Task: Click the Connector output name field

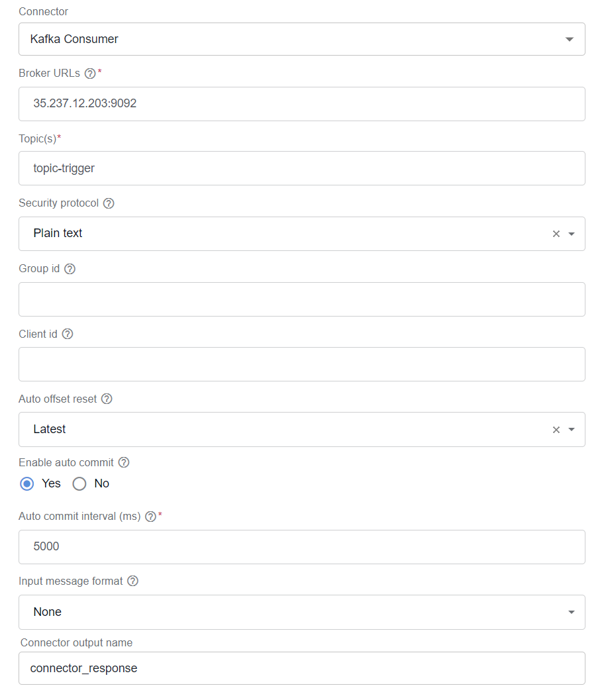Action: (302, 669)
